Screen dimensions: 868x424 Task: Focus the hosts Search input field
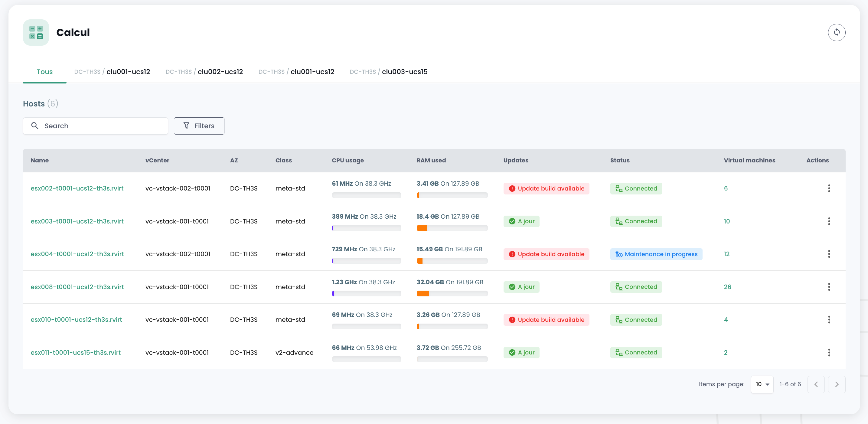point(101,126)
